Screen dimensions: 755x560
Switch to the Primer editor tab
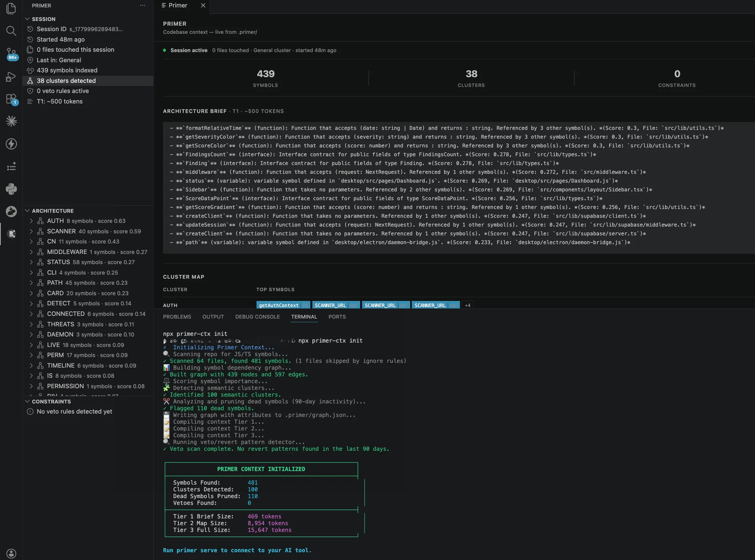coord(178,5)
